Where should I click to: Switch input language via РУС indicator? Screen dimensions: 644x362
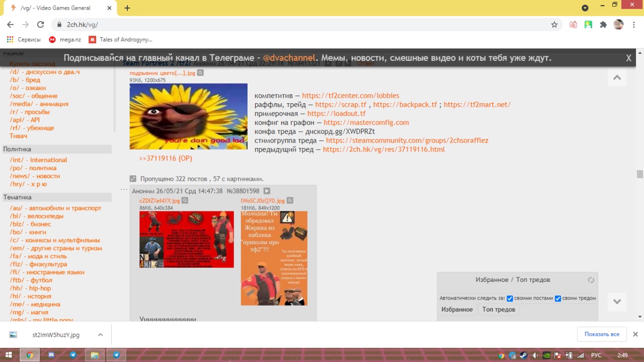[596, 355]
